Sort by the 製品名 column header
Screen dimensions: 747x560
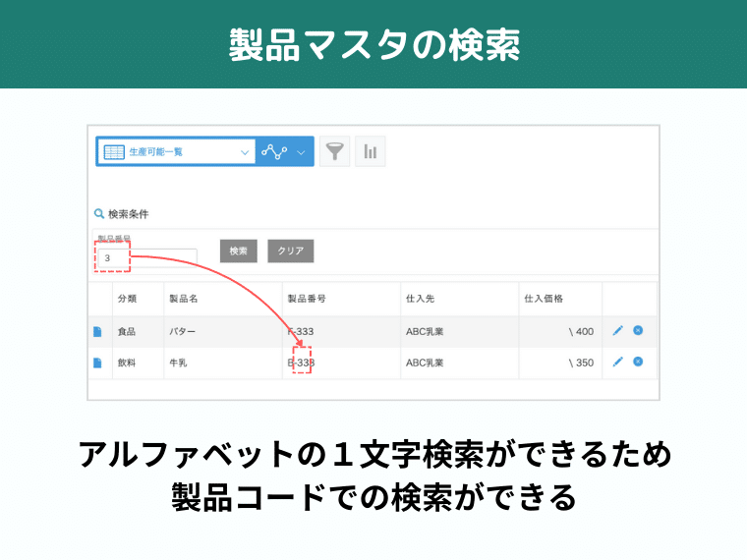(184, 298)
